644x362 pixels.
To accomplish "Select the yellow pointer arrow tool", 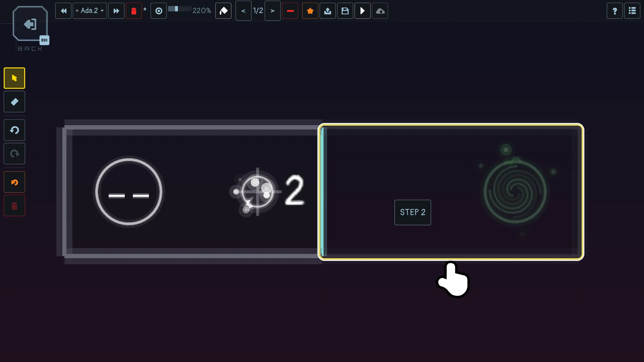I will [x=14, y=78].
